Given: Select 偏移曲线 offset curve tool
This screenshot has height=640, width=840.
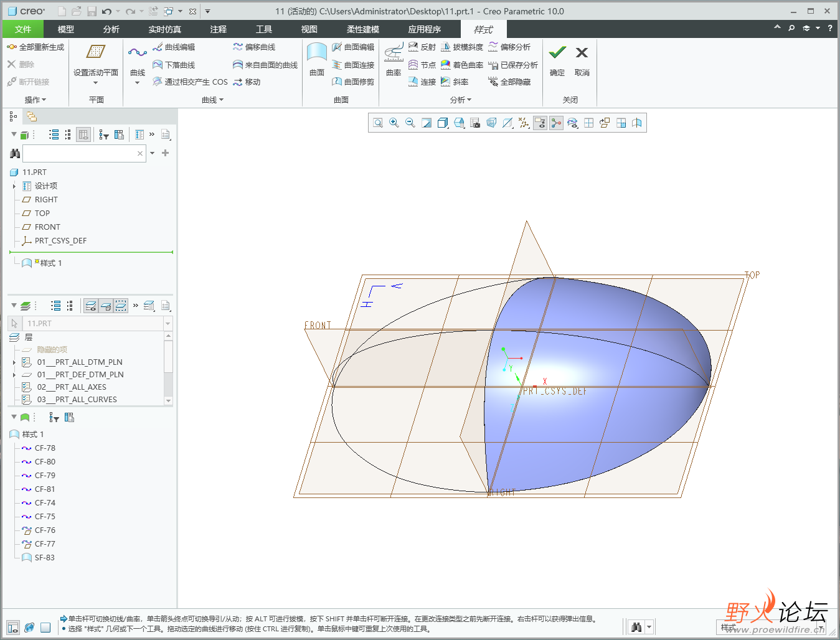Looking at the screenshot, I should point(254,47).
